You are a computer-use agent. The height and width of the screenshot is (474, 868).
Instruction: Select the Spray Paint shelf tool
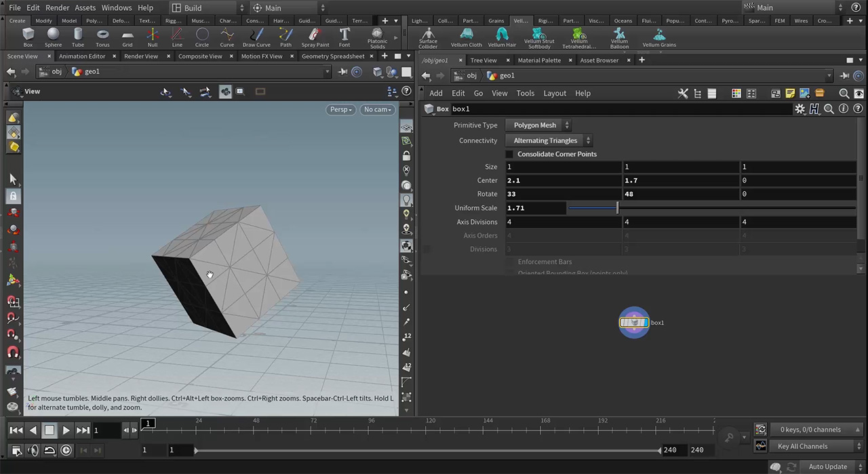315,37
